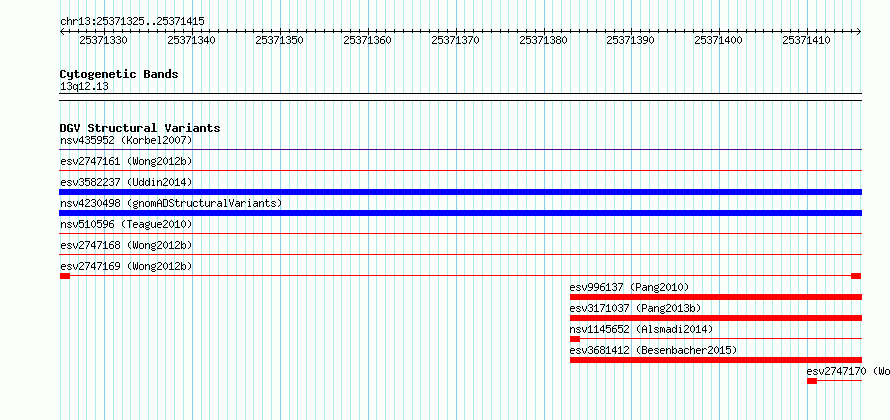Open variant nsv510596 (Teague2010) label
Image resolution: width=890 pixels, height=420 pixels.
126,225
